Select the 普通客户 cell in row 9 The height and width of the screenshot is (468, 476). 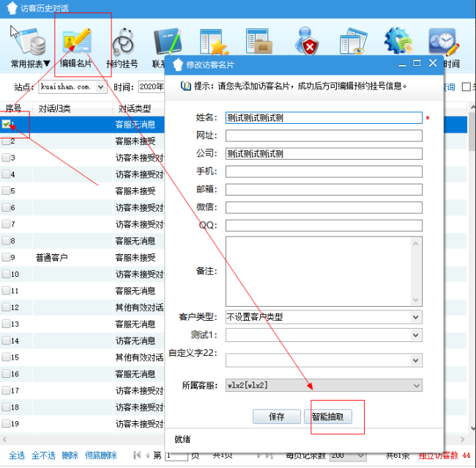coord(51,258)
